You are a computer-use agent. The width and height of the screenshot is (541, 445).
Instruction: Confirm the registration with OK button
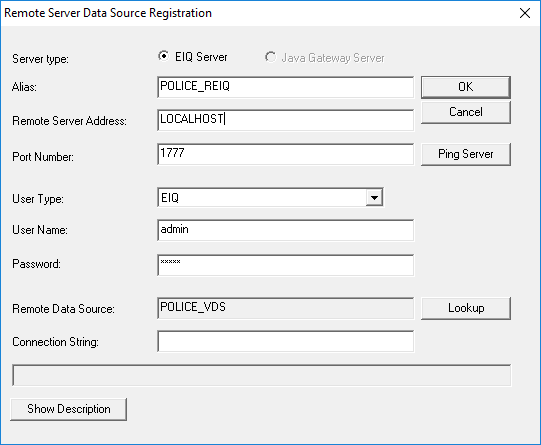(x=465, y=87)
